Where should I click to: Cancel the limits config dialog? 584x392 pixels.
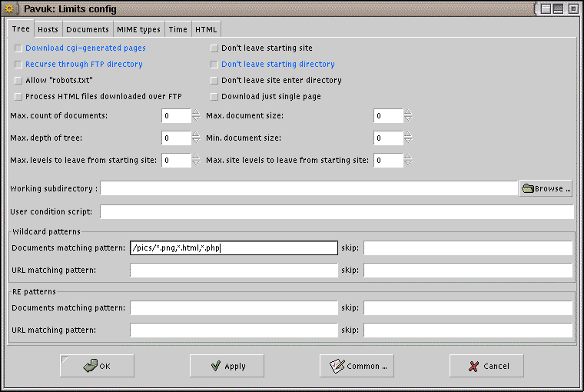click(486, 366)
